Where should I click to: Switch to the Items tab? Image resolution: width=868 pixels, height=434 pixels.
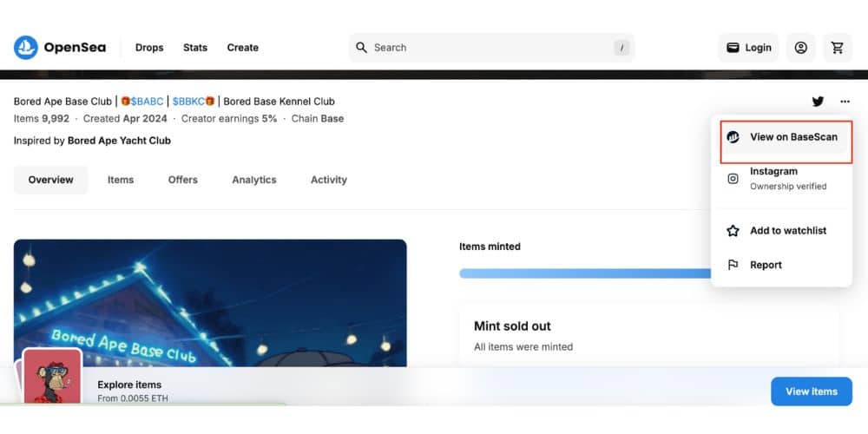[x=121, y=180]
